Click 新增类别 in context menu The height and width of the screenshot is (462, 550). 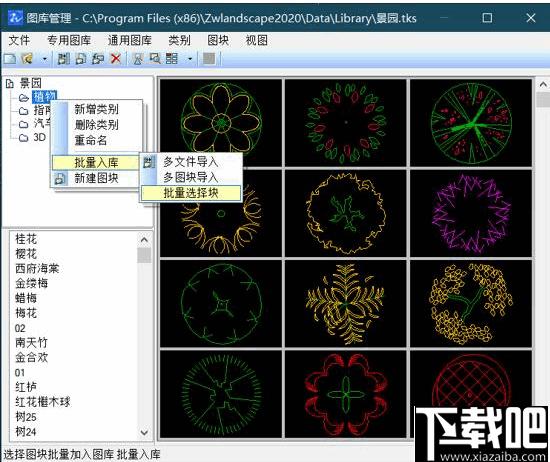point(96,109)
